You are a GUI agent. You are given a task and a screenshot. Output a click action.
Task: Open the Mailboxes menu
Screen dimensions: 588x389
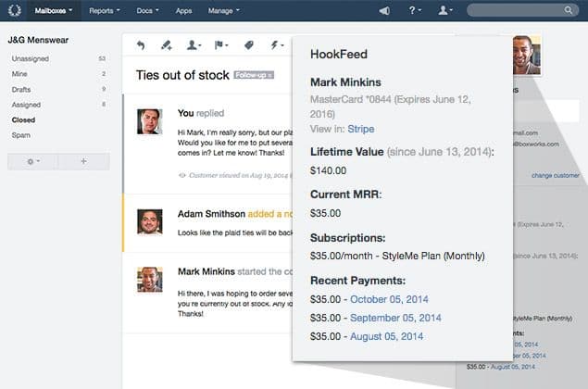[54, 11]
